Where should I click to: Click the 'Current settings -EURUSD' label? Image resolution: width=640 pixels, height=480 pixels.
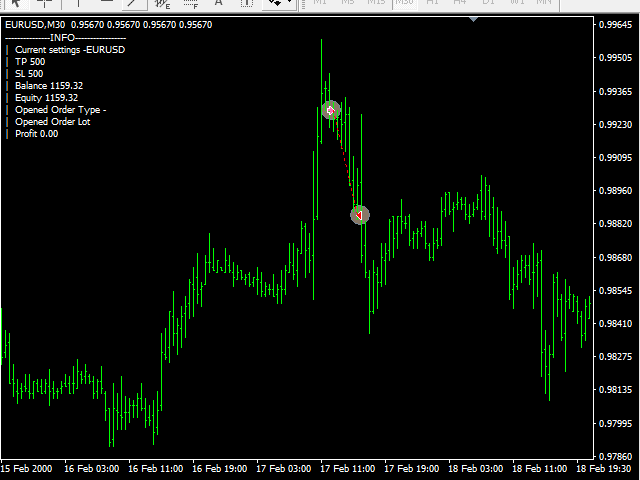(x=70, y=49)
